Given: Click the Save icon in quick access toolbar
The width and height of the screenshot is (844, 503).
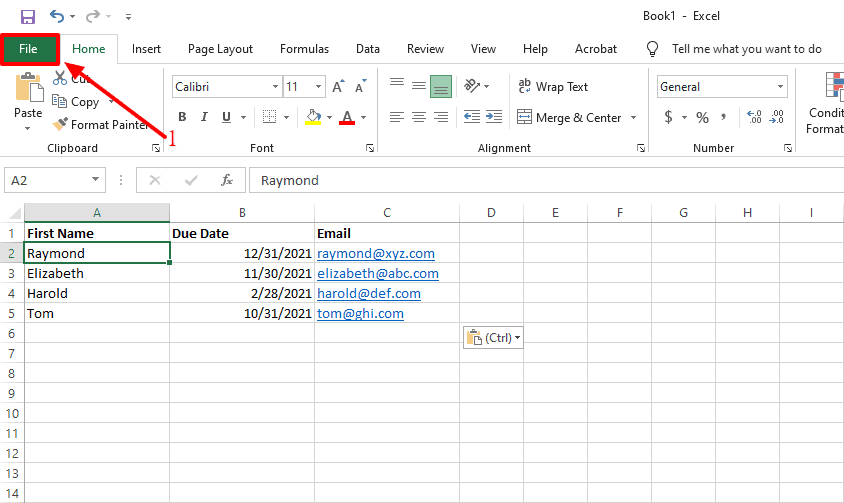Looking at the screenshot, I should (27, 17).
